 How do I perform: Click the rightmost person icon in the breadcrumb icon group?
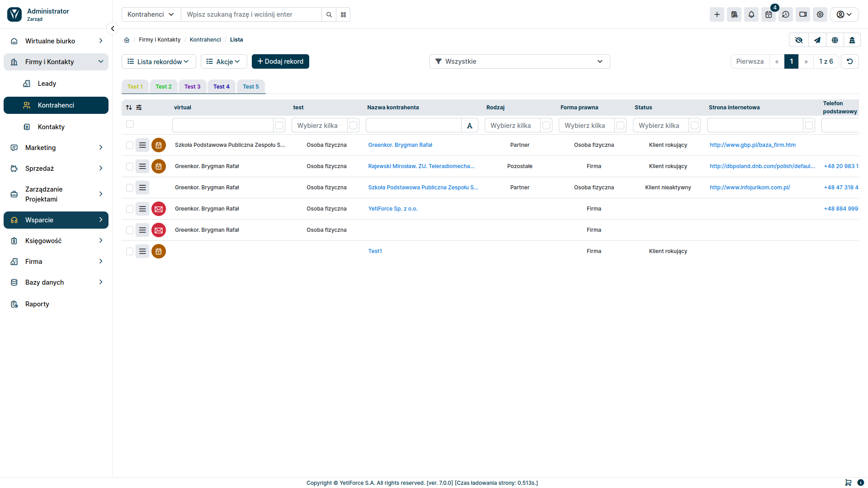click(x=852, y=40)
